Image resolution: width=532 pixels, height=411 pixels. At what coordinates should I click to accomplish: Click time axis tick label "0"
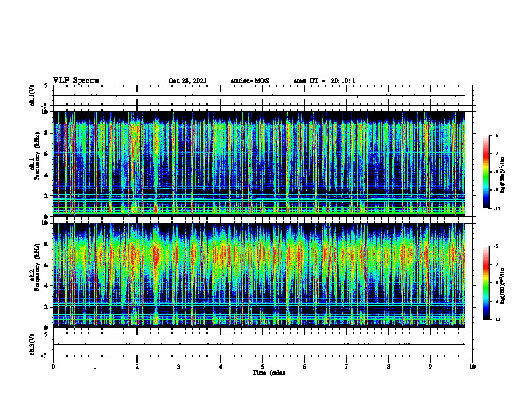(53, 367)
